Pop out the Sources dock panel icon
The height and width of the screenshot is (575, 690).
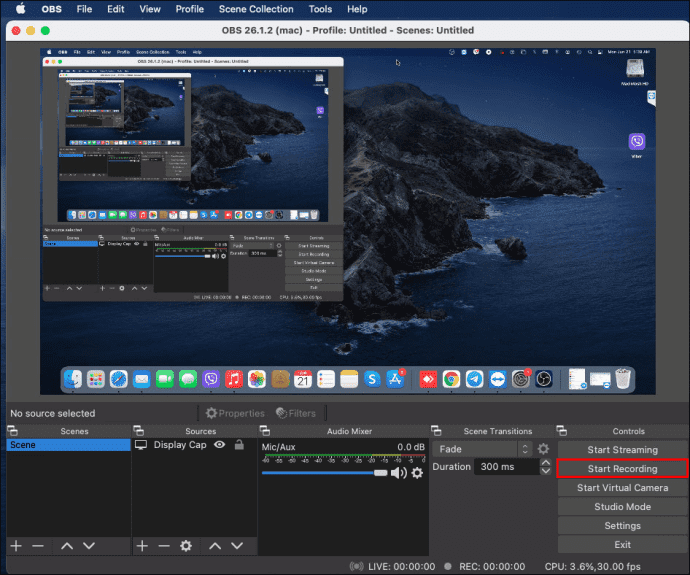(139, 431)
